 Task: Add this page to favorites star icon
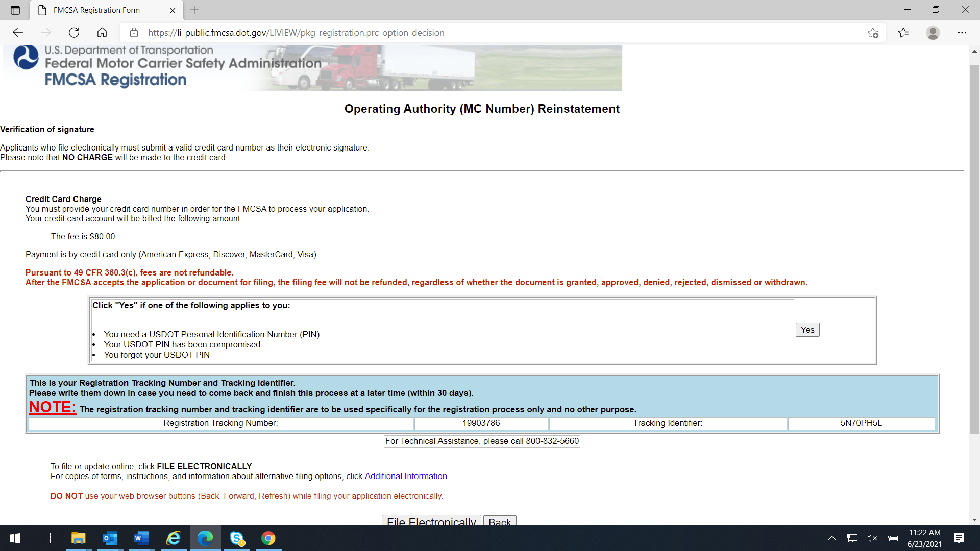(873, 33)
